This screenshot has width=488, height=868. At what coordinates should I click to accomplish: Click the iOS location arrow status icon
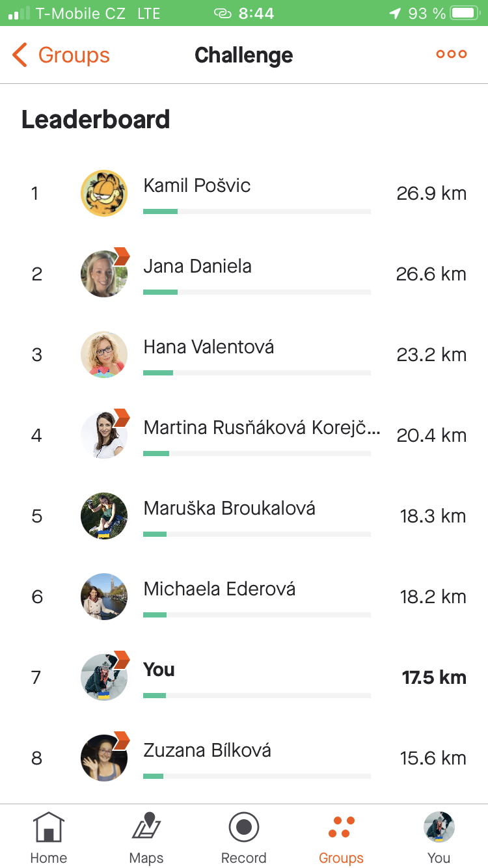395,13
